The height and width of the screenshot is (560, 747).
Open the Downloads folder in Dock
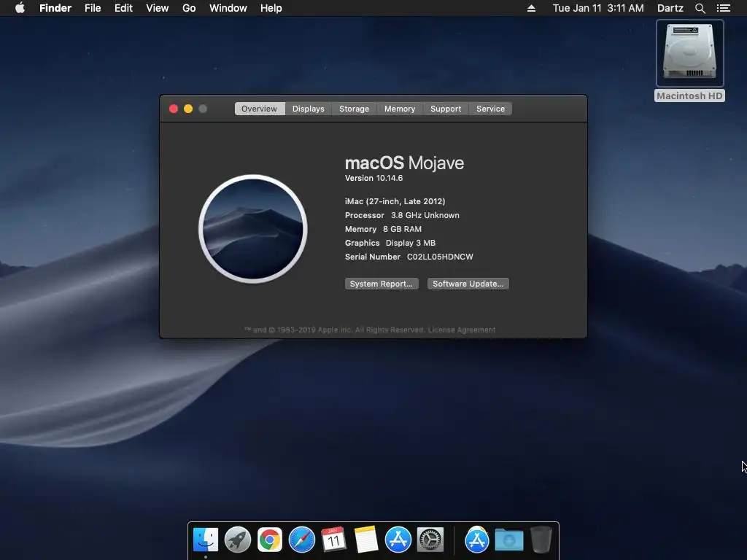tap(508, 540)
